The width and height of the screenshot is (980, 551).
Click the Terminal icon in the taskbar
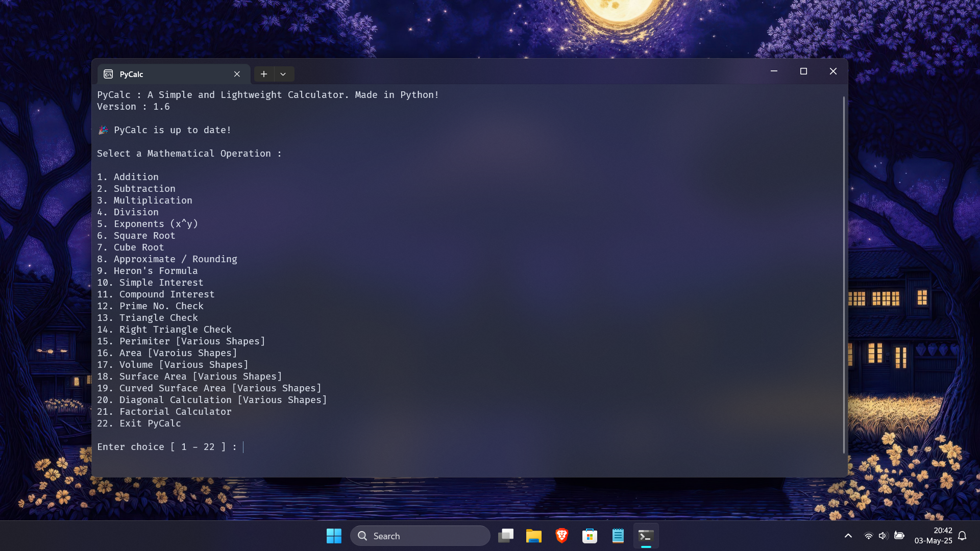pyautogui.click(x=646, y=536)
